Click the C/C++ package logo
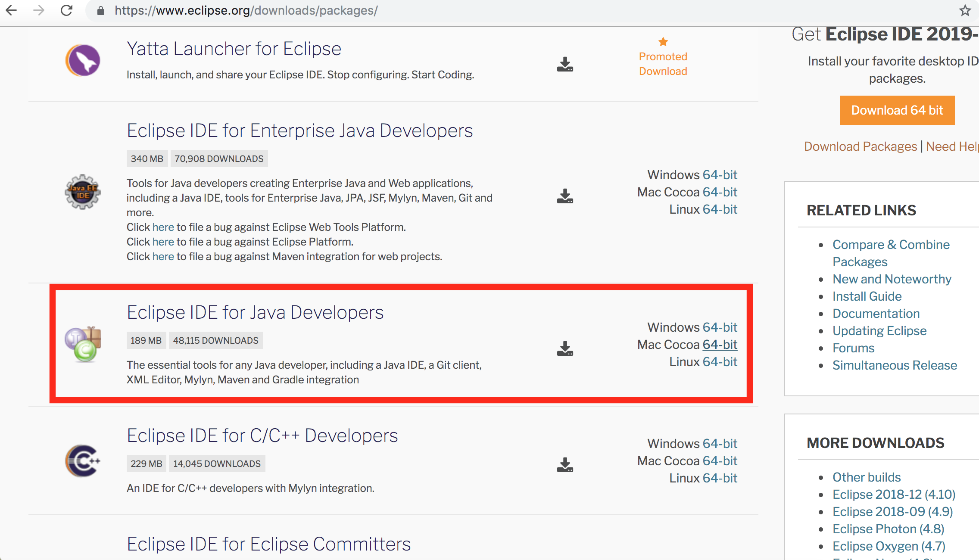The image size is (979, 560). click(x=83, y=460)
